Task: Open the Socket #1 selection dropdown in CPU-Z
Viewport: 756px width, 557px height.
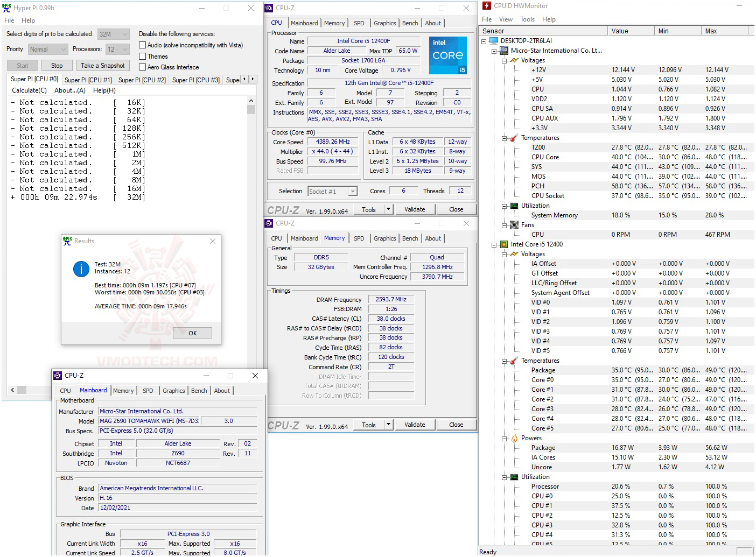Action: (332, 192)
